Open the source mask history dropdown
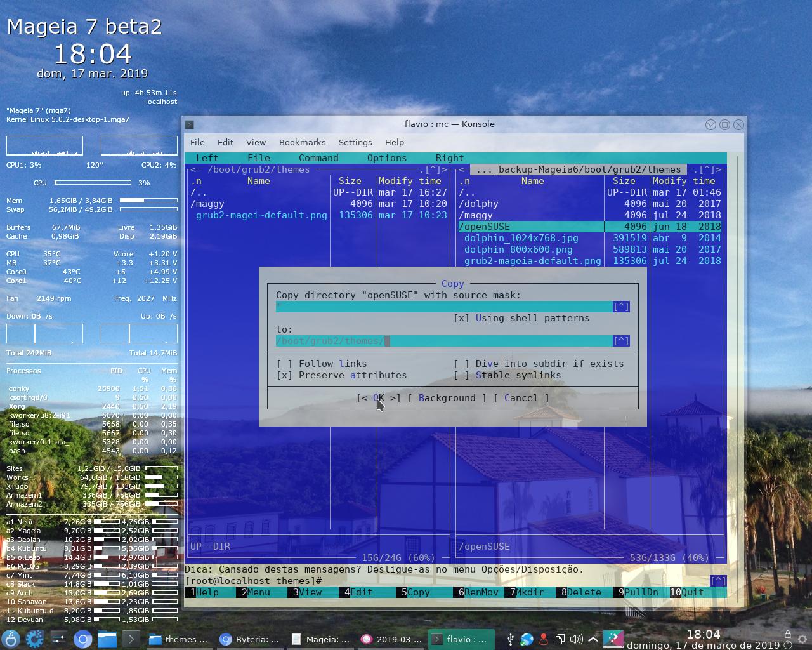The height and width of the screenshot is (650, 812). click(620, 306)
